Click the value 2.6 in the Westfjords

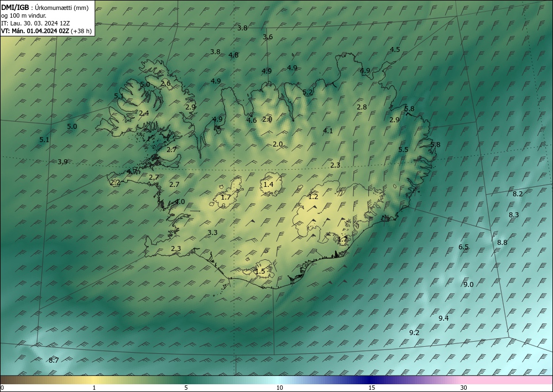coord(165,83)
